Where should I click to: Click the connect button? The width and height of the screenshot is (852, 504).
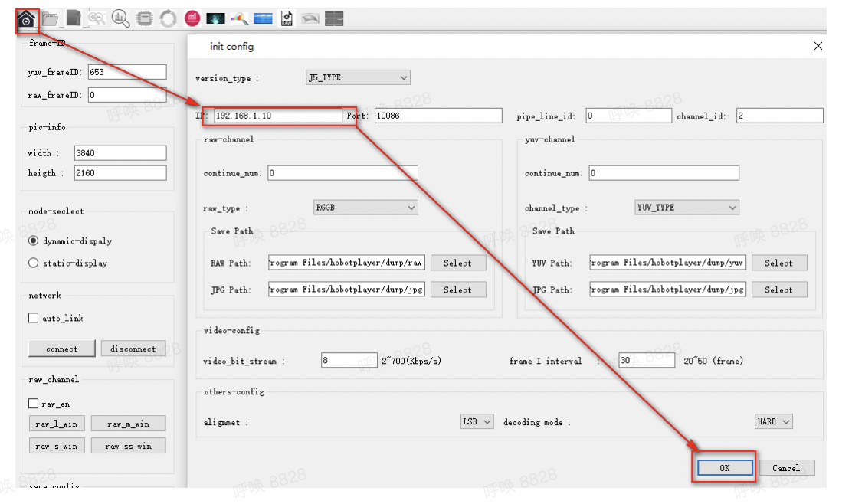click(x=62, y=349)
